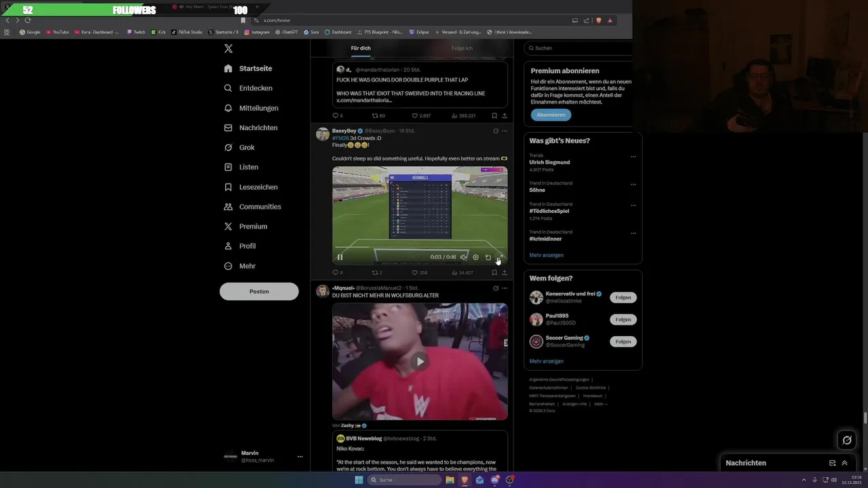This screenshot has width=868, height=488.
Task: Open the Twitch bookmark
Action: [136, 32]
